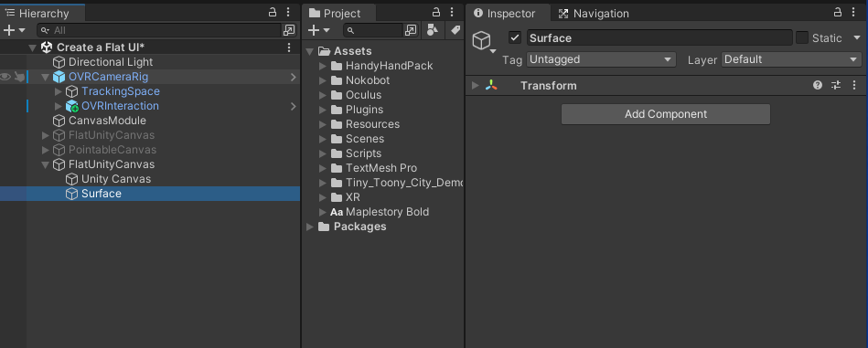Image resolution: width=868 pixels, height=348 pixels.
Task: Collapse the active FlatUnityCanvas node
Action: pyautogui.click(x=46, y=164)
